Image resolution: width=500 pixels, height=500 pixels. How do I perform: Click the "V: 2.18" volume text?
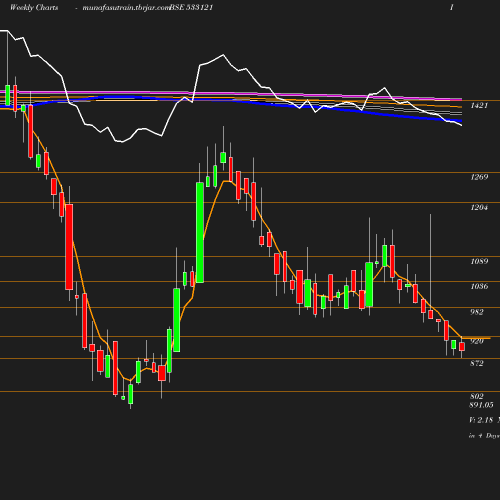click(481, 420)
